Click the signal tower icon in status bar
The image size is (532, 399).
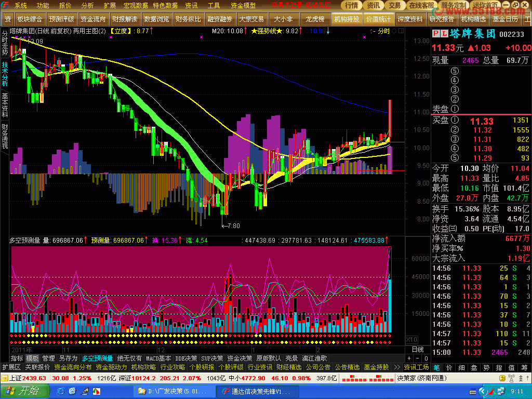coord(511,378)
